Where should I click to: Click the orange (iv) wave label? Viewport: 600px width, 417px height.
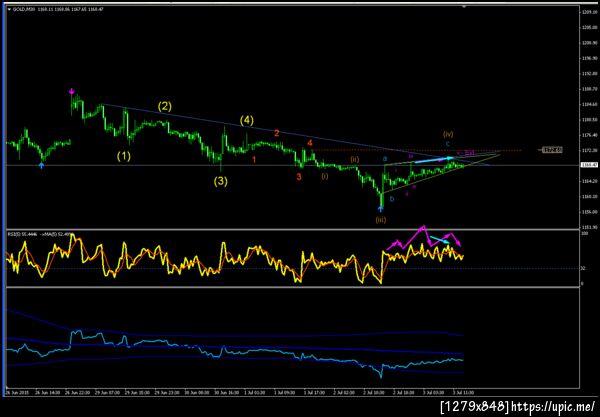tap(448, 134)
